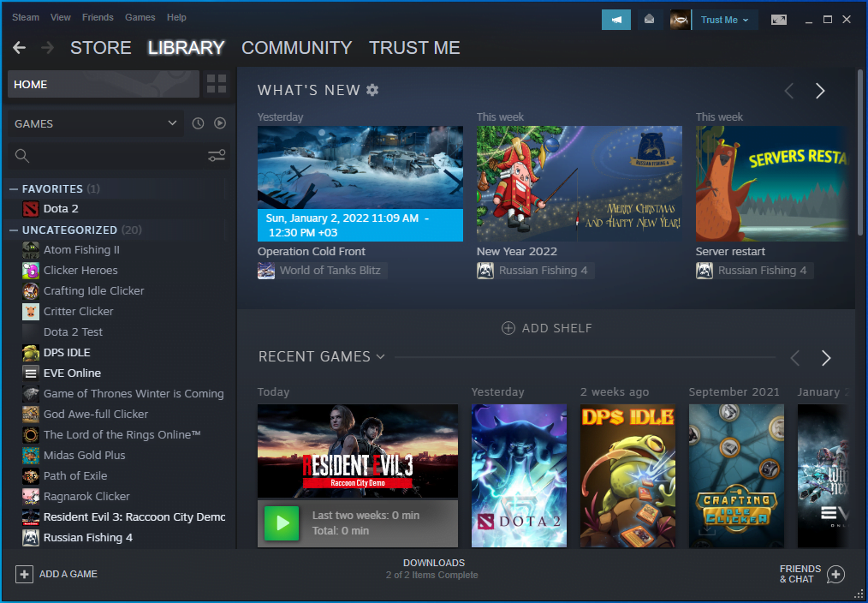Go to the Community tab
The image size is (868, 603).
pos(297,48)
